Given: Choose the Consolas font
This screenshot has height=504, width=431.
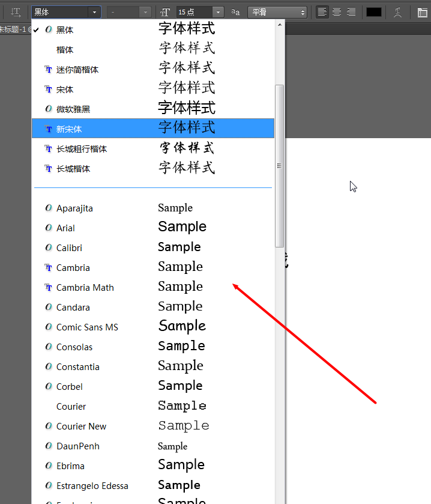Looking at the screenshot, I should [153, 347].
